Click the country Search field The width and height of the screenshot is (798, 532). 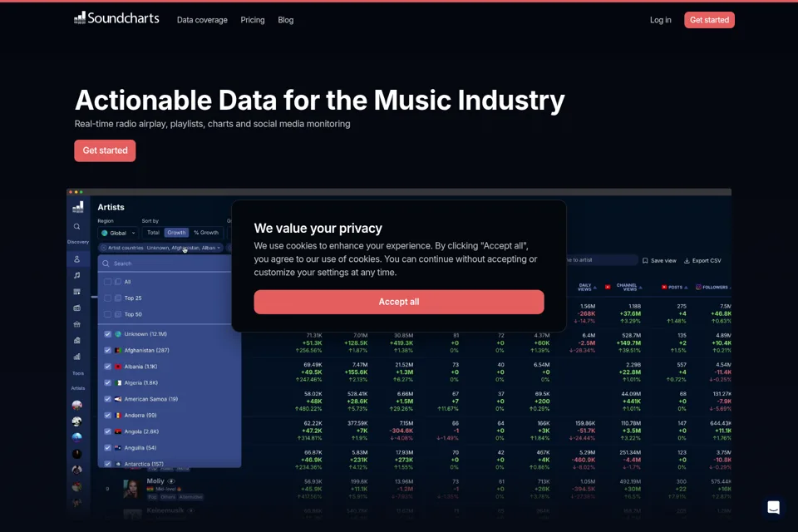pos(165,264)
